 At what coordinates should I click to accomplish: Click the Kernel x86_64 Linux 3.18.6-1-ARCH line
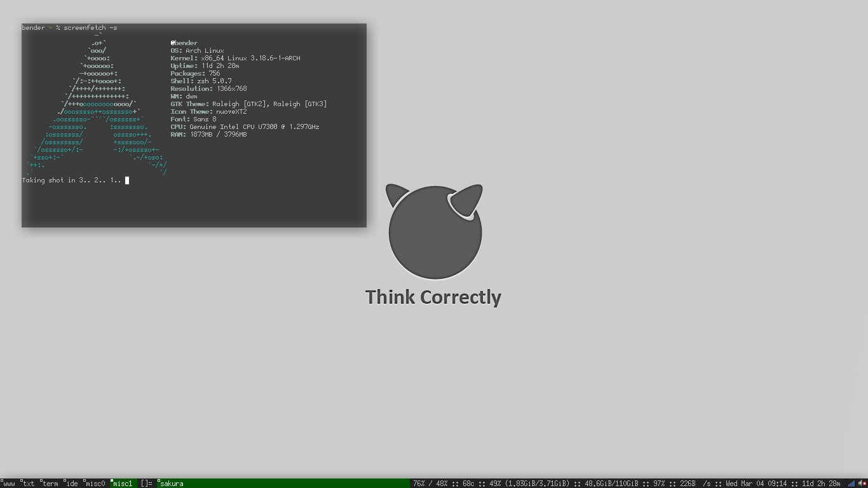[x=235, y=58]
